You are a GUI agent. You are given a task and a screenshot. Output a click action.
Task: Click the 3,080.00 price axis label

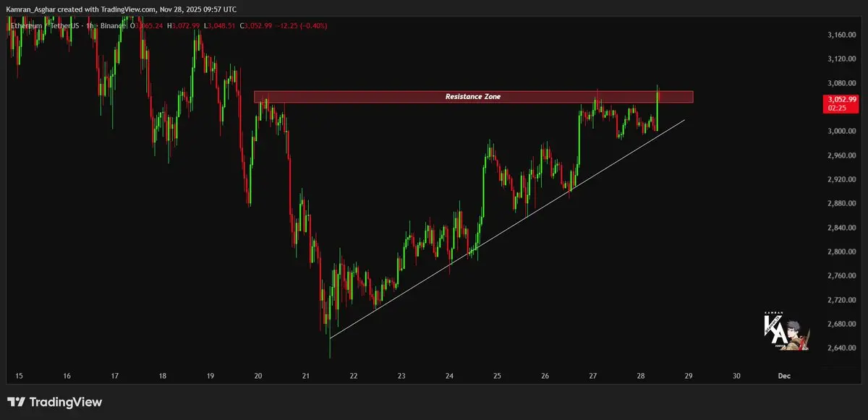[841, 83]
